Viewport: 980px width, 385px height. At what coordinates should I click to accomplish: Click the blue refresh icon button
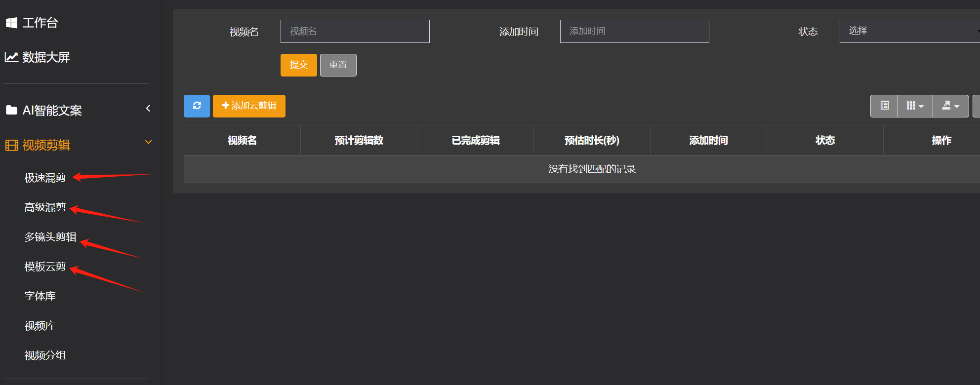coord(197,106)
